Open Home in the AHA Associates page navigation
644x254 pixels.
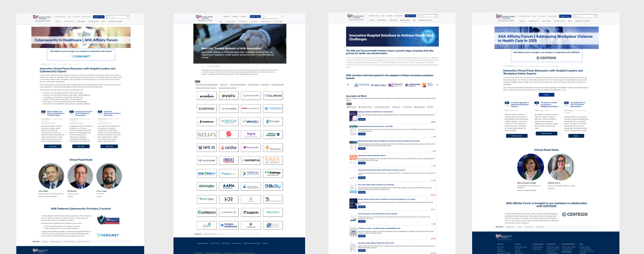(x=221, y=21)
